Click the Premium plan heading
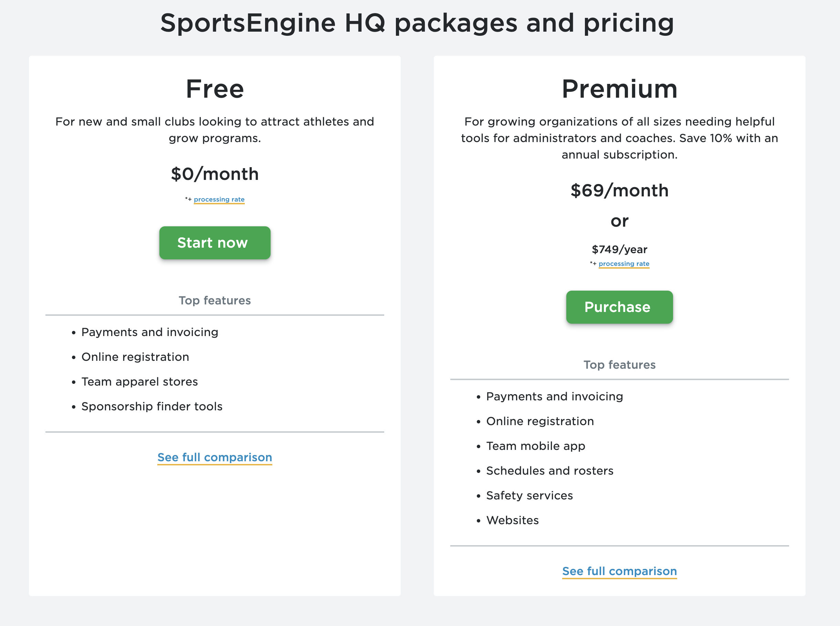Image resolution: width=840 pixels, height=626 pixels. pyautogui.click(x=619, y=89)
